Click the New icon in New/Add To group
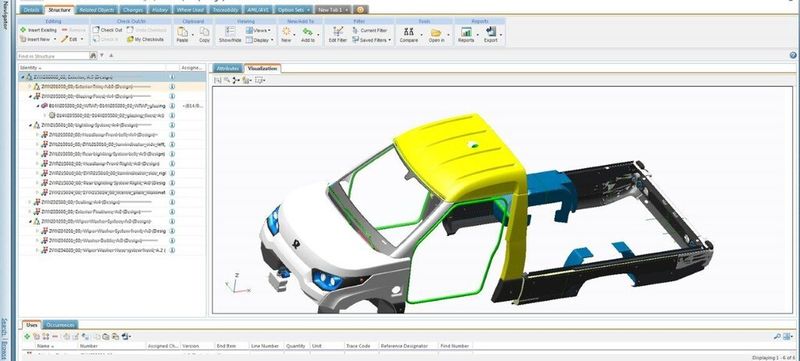800x361 pixels. tap(286, 32)
